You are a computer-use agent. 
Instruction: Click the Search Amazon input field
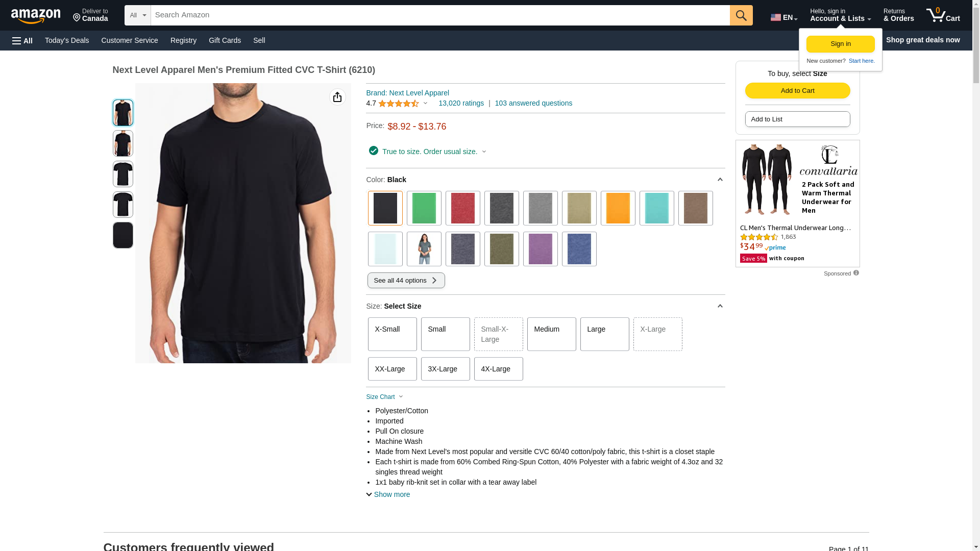pos(440,15)
